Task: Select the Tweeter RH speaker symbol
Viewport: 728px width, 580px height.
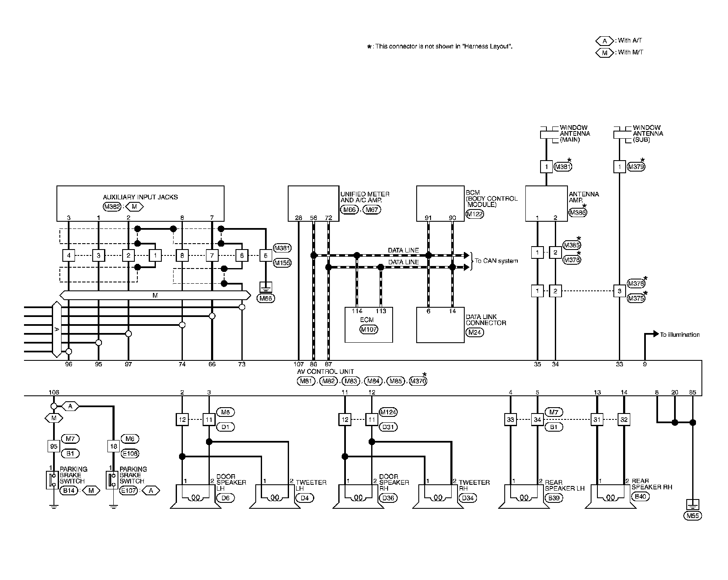Action: pyautogui.click(x=438, y=497)
